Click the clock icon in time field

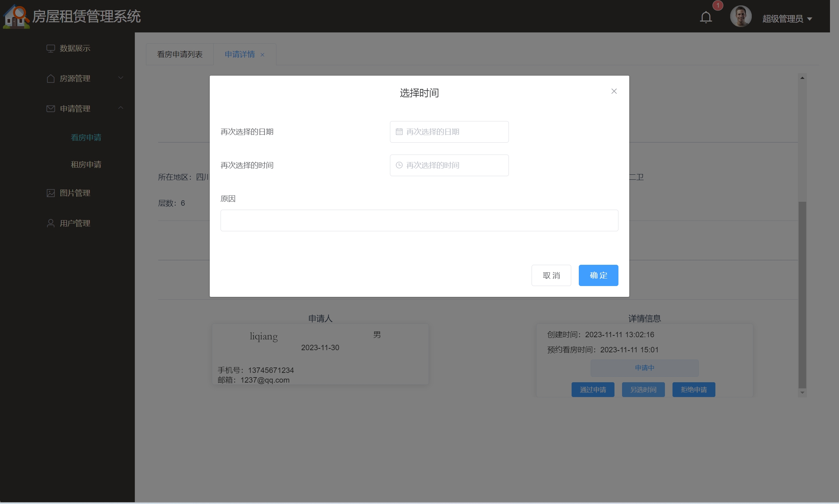pyautogui.click(x=399, y=165)
